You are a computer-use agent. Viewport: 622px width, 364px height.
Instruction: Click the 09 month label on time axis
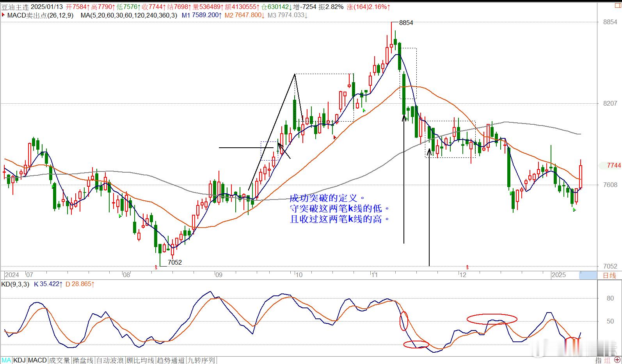click(x=219, y=275)
